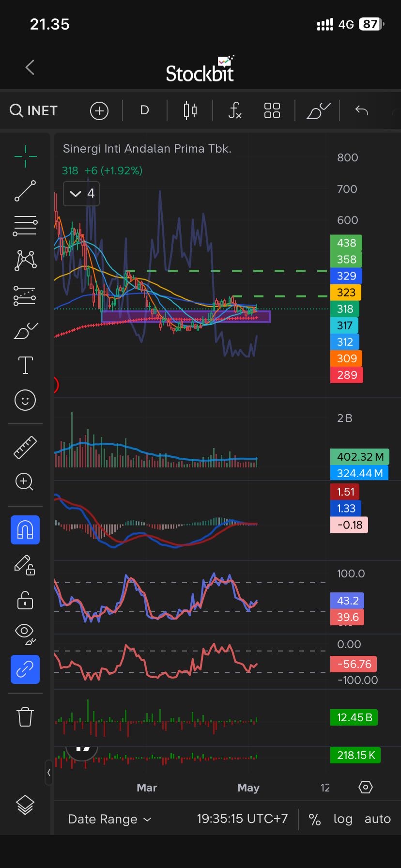This screenshot has height=868, width=401.
Task: Select the ruler measure tool
Action: pos(25,447)
